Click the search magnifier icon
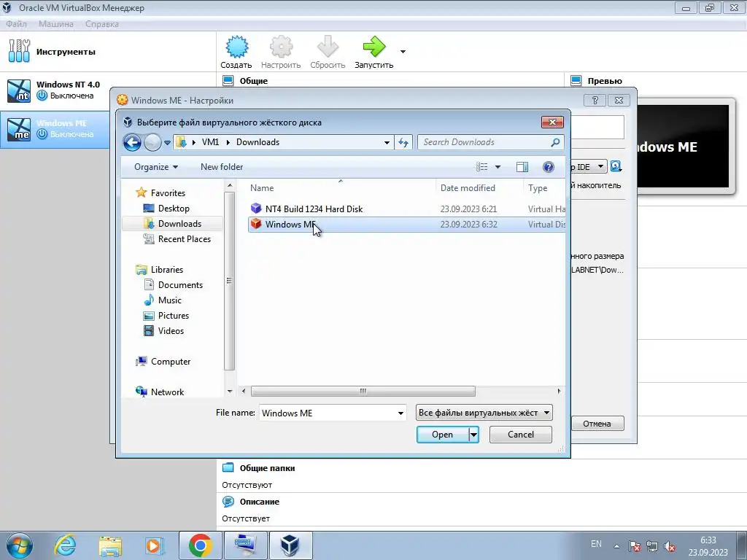Screen dimensions: 747x560 click(555, 142)
